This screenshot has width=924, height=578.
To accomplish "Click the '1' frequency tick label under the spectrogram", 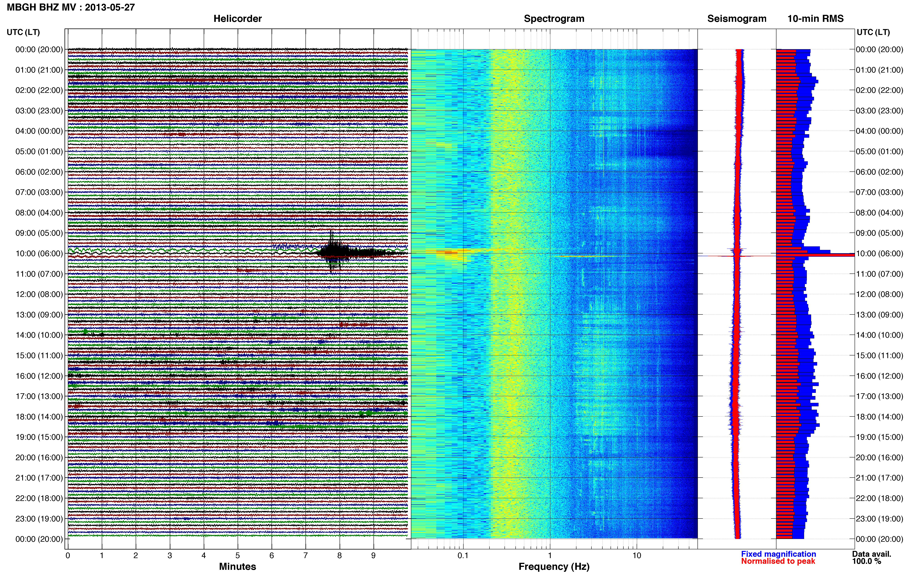I will 550,555.
